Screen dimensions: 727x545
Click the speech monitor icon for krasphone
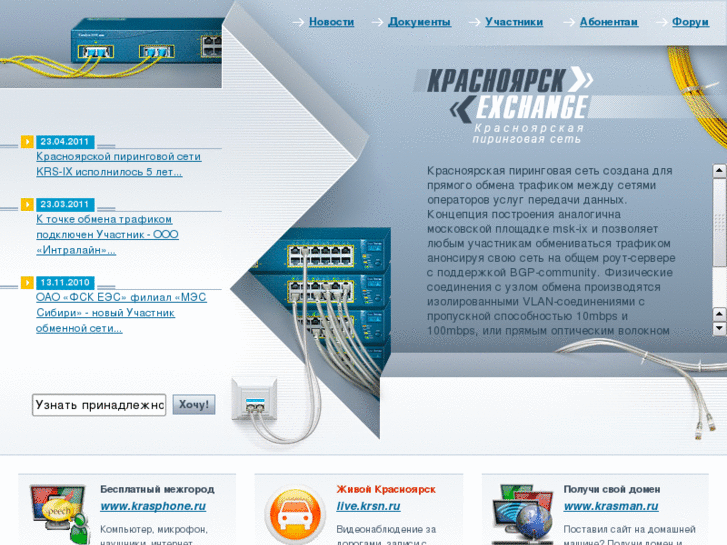(59, 514)
